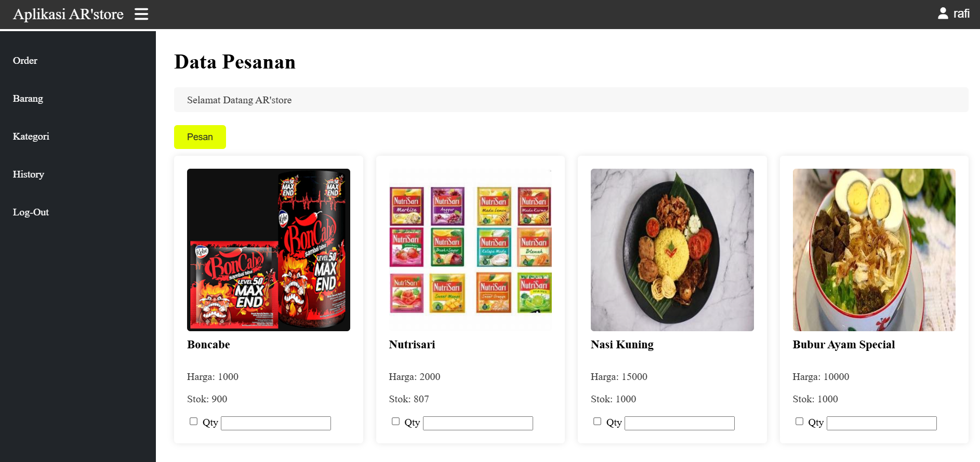Click the Boncabe product image
980x462 pixels.
pos(269,250)
